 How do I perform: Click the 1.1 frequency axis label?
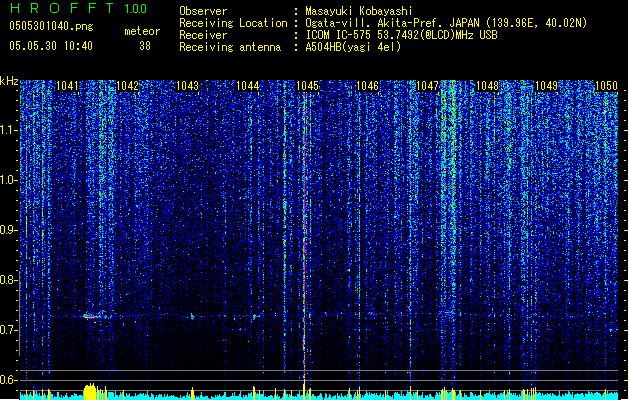pos(9,130)
